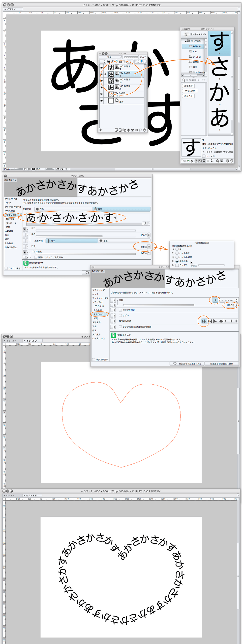Image resolution: width=242 pixels, height=644 pixels.
Task: Select the last repeat method icon in 繰り返し方法
Action: (231, 321)
